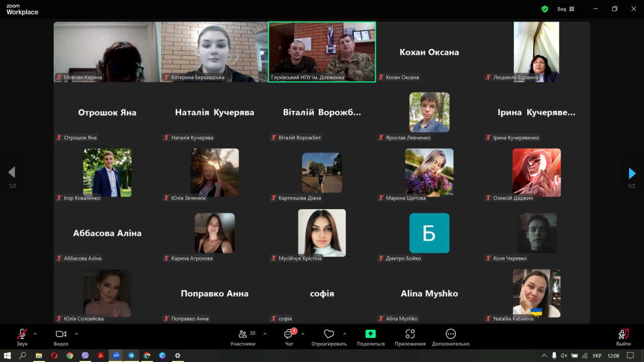Open the Windows Start menu

point(8,355)
